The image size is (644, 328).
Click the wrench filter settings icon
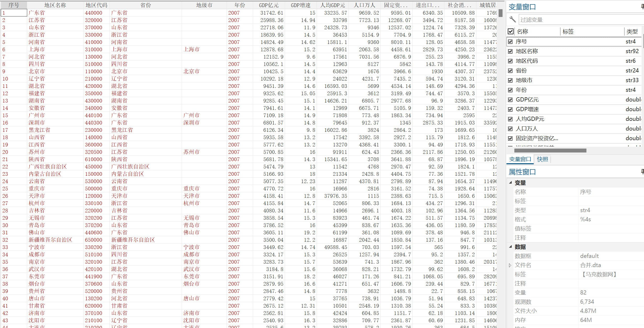512,19
